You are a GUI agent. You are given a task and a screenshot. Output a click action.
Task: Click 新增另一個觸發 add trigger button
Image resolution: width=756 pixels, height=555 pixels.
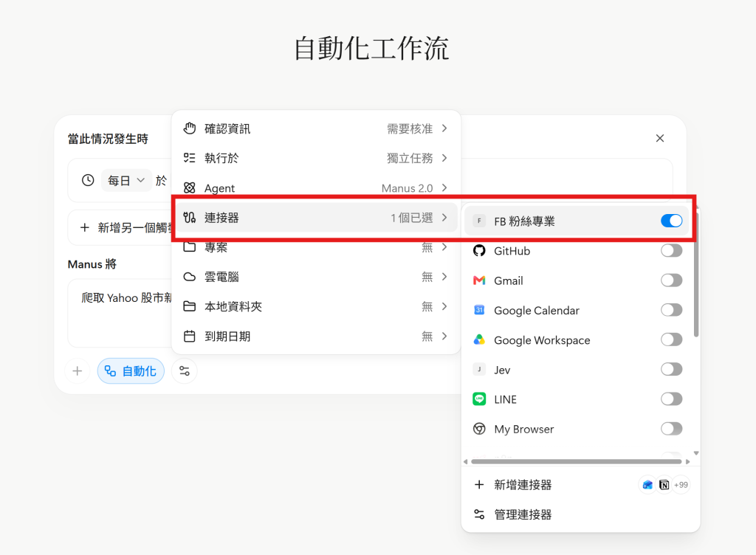pos(125,227)
